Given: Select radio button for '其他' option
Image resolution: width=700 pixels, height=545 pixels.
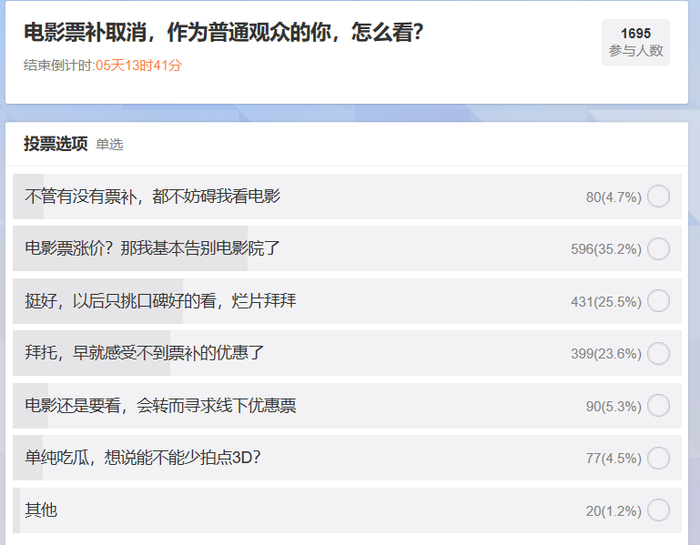Looking at the screenshot, I should [x=658, y=510].
